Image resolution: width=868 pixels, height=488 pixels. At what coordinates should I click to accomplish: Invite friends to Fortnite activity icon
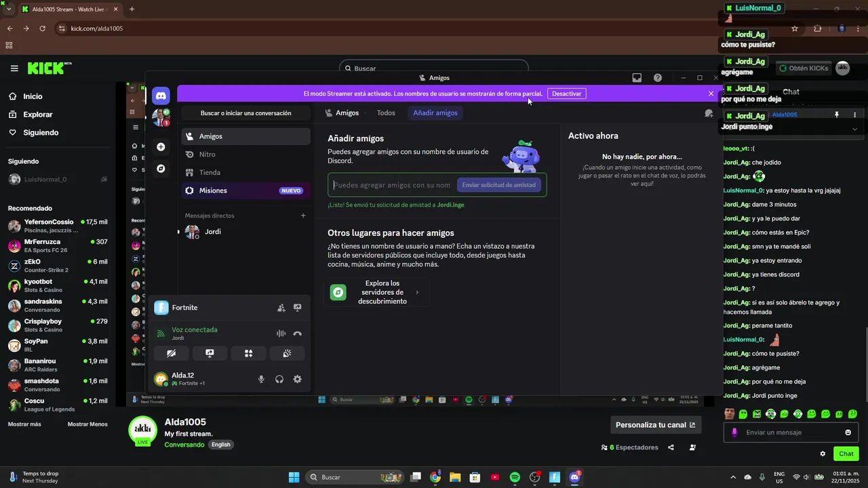(281, 308)
